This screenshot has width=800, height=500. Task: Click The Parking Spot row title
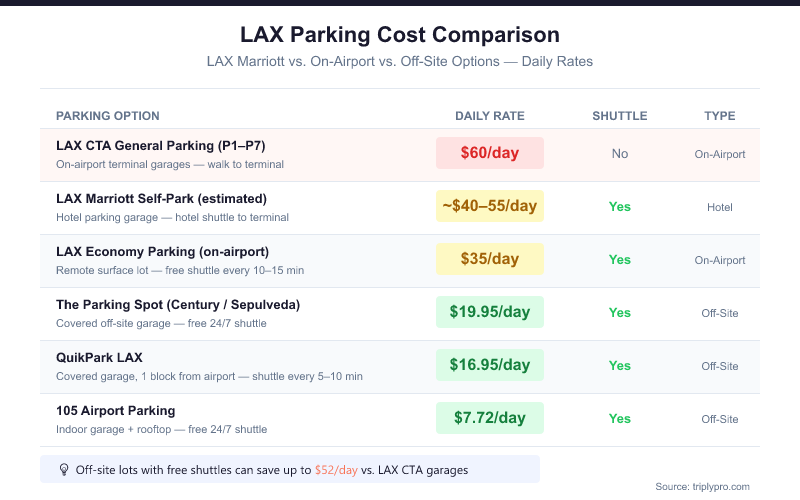click(x=178, y=305)
